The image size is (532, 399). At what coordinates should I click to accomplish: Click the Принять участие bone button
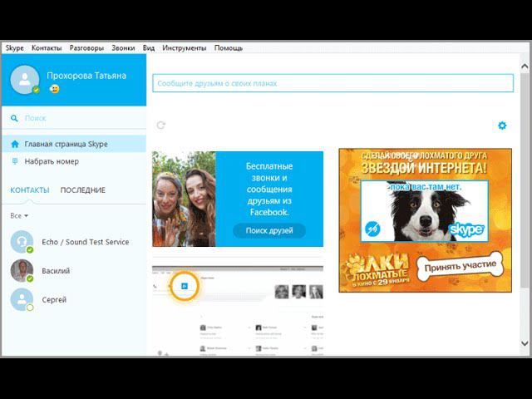(461, 267)
